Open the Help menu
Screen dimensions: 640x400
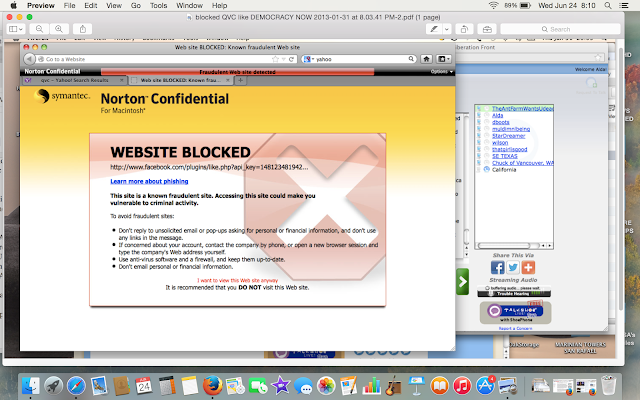coord(219,5)
